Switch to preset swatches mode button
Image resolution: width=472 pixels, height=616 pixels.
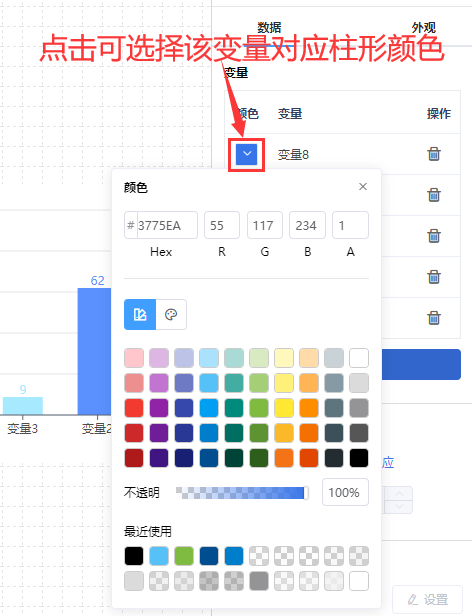coord(140,314)
